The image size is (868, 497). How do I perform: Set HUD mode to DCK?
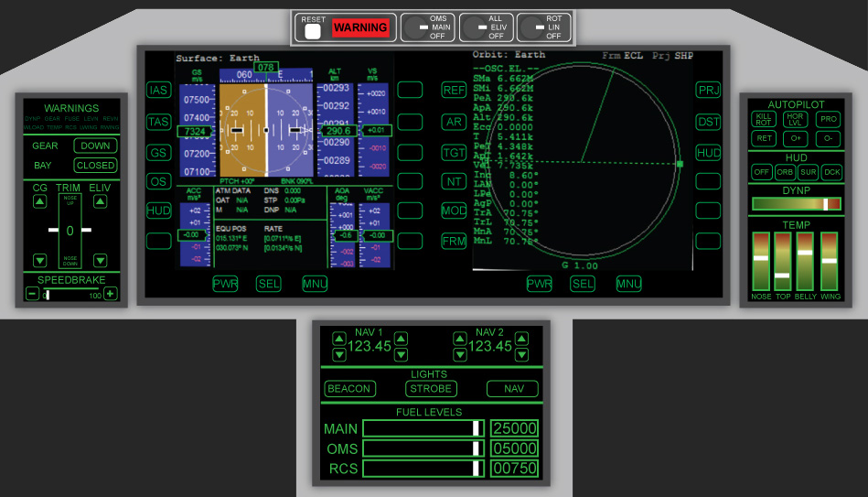[x=832, y=172]
